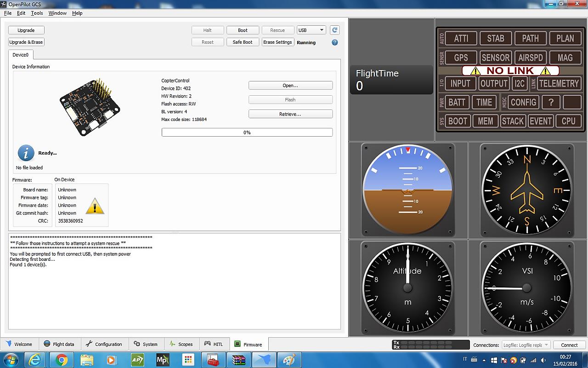Switch to the HITL tab
This screenshot has height=368, width=588.
(x=214, y=344)
